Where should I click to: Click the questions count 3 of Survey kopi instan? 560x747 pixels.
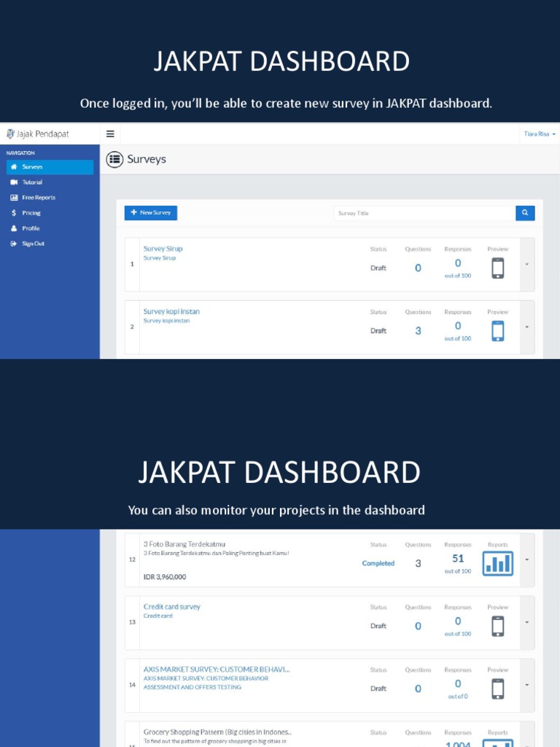click(x=418, y=331)
